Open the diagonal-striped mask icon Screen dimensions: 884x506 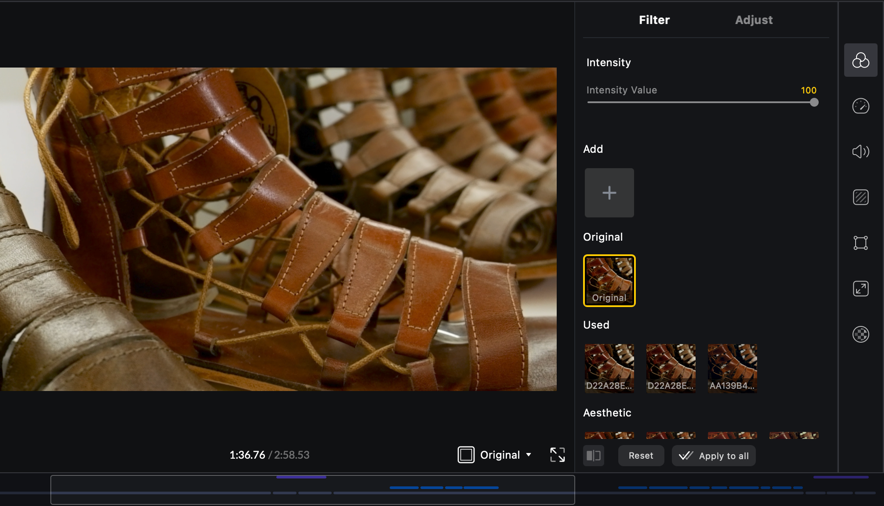[x=860, y=198]
